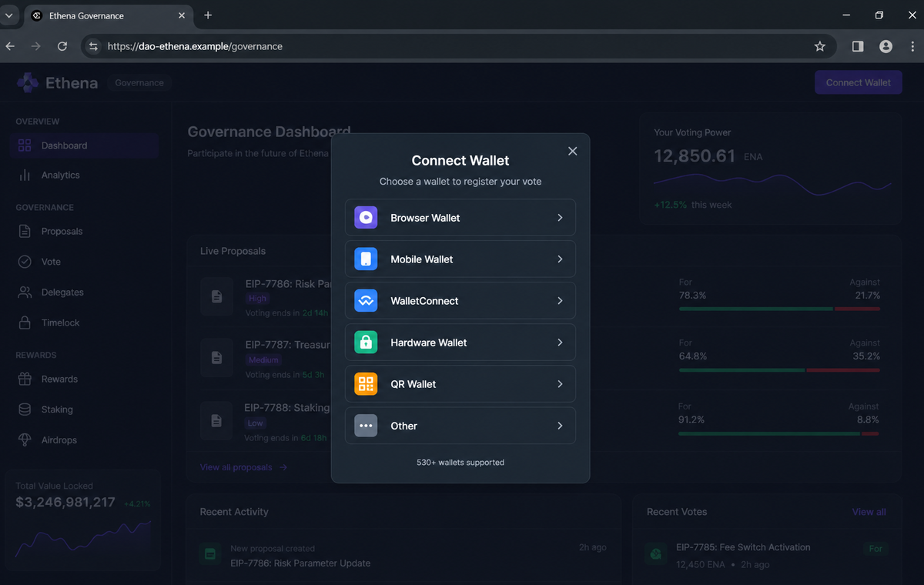
Task: Click the recent activity EIP-7786 Risk Parameter Update
Action: [x=300, y=563]
